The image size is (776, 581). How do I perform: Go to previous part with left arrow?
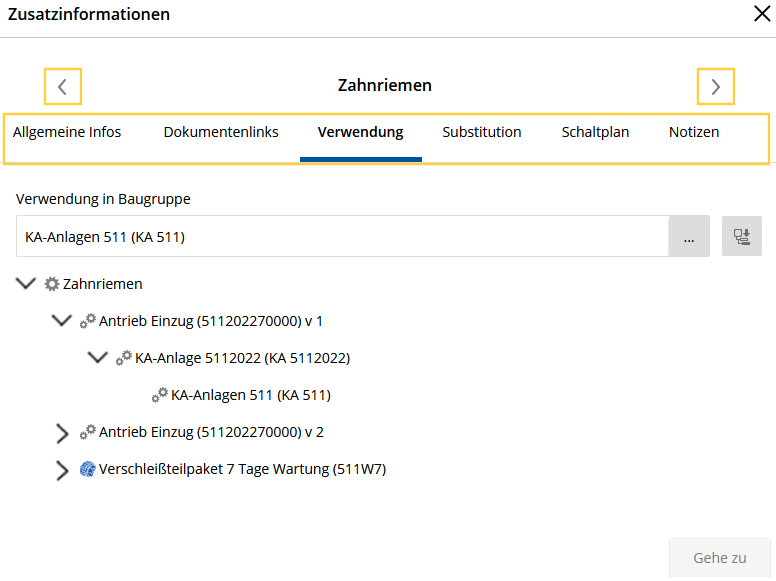pos(63,87)
